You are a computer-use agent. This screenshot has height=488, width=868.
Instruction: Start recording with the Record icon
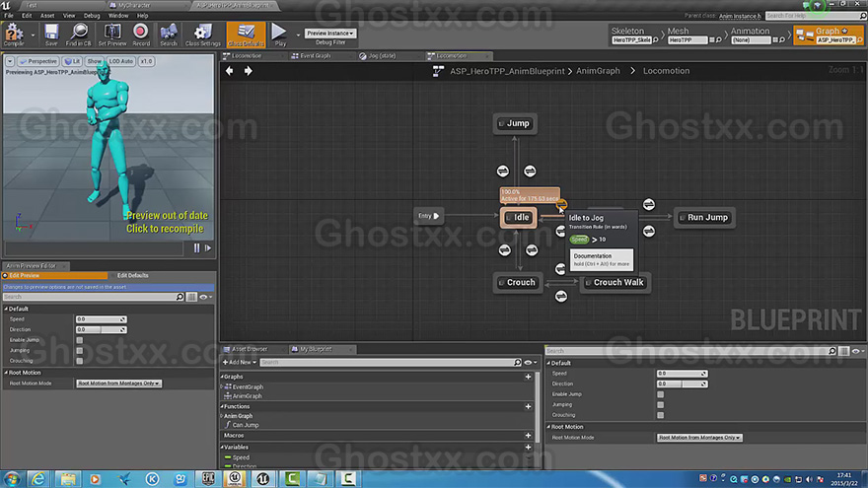[x=141, y=35]
